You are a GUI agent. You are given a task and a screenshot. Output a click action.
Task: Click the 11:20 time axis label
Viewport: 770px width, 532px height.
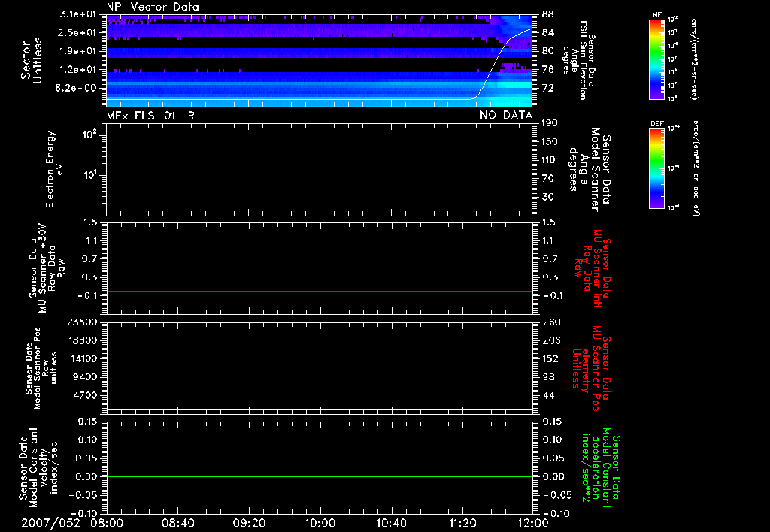point(462,523)
